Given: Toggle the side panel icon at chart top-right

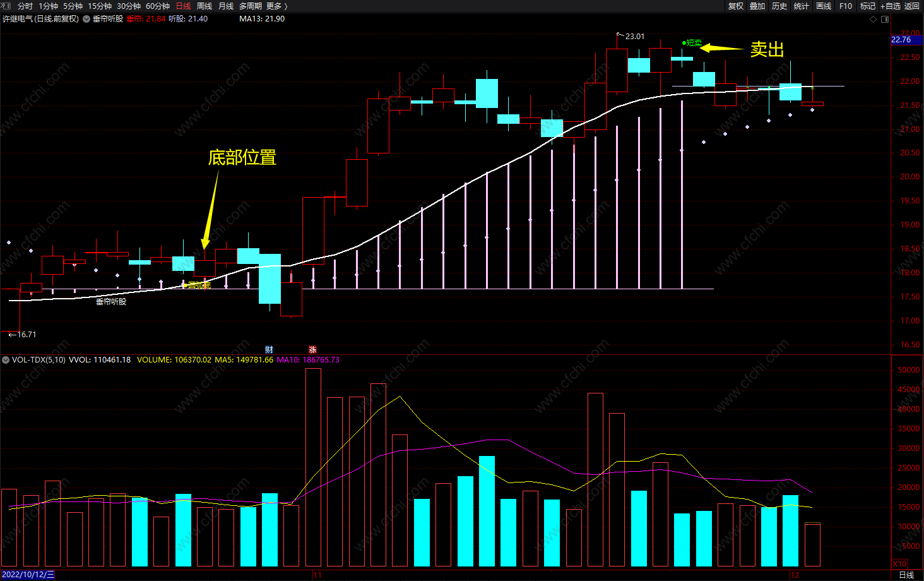Looking at the screenshot, I should tap(885, 19).
